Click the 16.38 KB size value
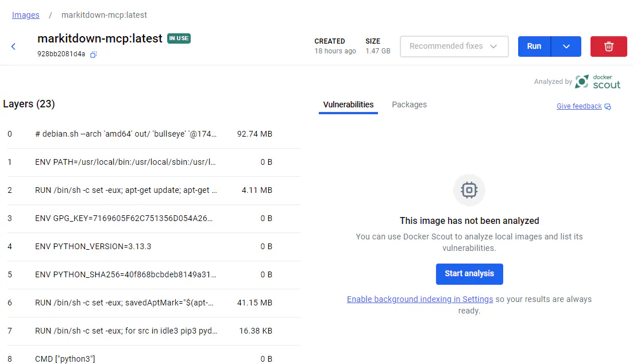 point(256,331)
